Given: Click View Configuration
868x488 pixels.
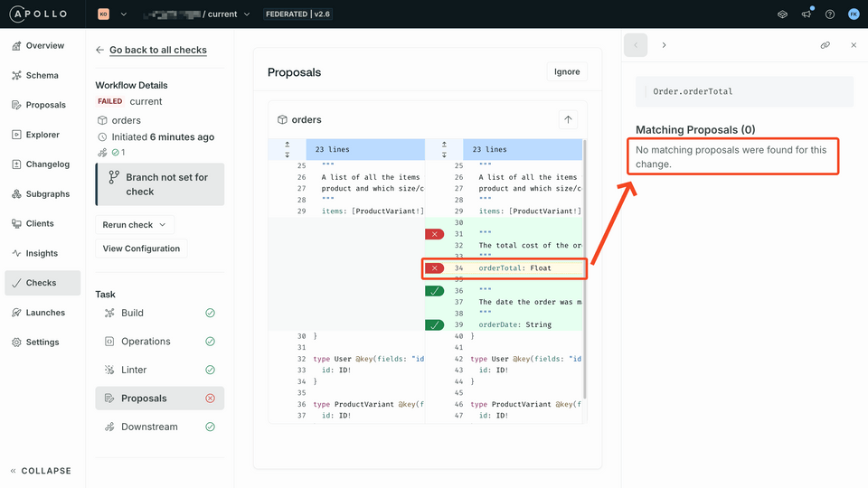Looking at the screenshot, I should point(141,249).
